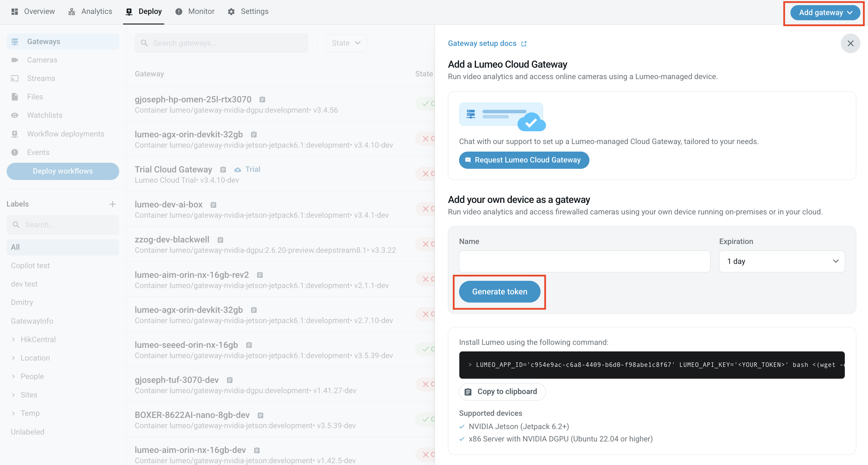Click the clipboard icon beside lumeo-seeed-orin-nx-16gb

click(x=249, y=345)
